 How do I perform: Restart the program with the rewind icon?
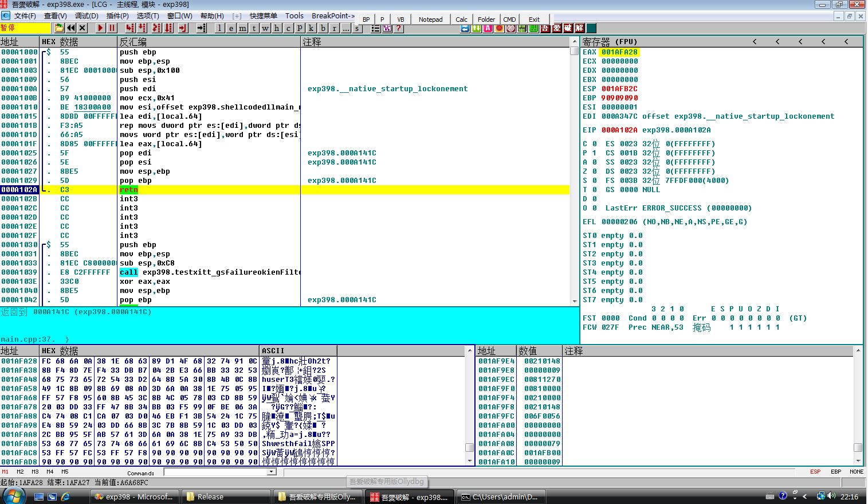click(70, 28)
